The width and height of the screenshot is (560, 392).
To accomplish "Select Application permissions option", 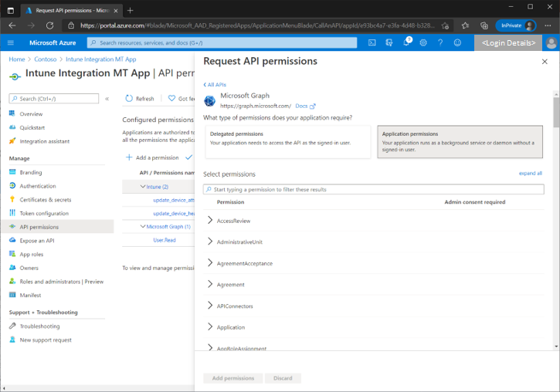I will (460, 142).
